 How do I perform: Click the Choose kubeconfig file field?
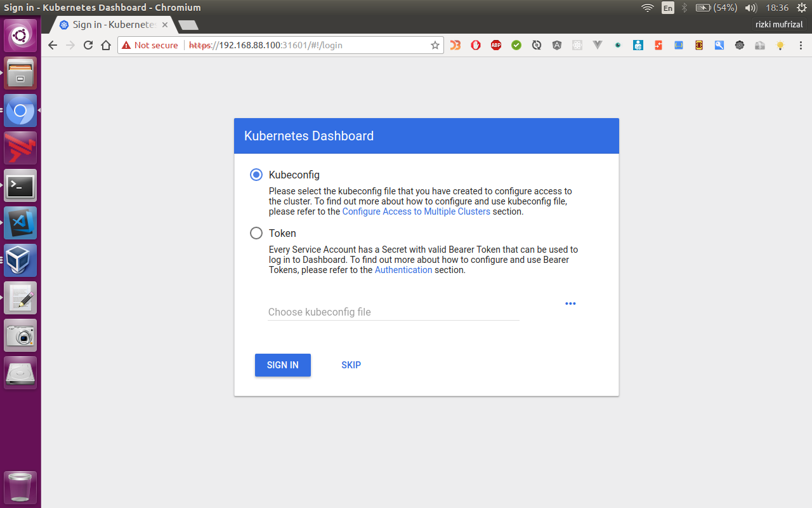pyautogui.click(x=393, y=312)
